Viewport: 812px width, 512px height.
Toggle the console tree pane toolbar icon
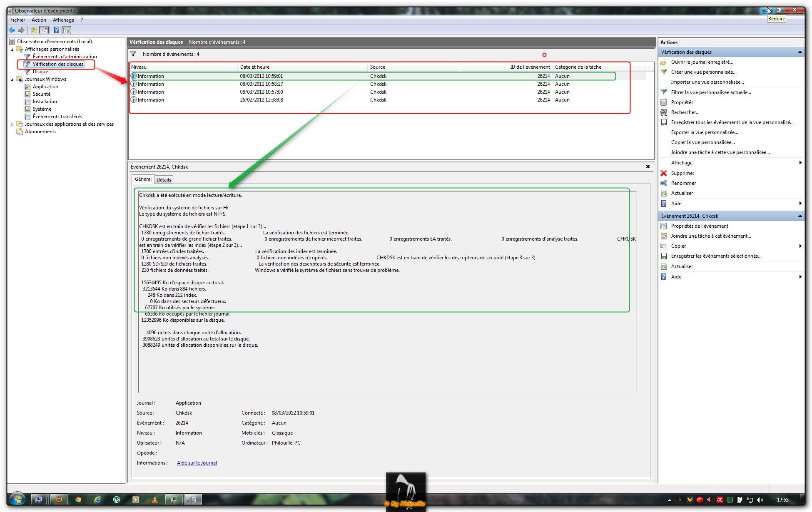[44, 30]
